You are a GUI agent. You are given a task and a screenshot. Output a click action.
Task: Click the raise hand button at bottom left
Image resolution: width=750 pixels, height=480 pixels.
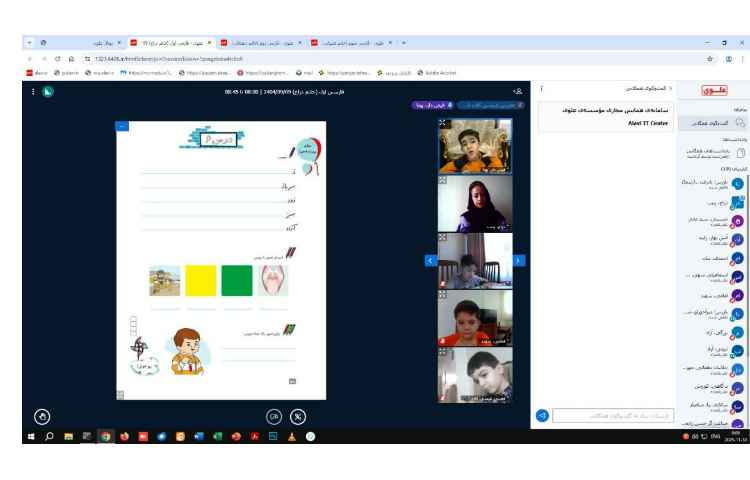(42, 416)
